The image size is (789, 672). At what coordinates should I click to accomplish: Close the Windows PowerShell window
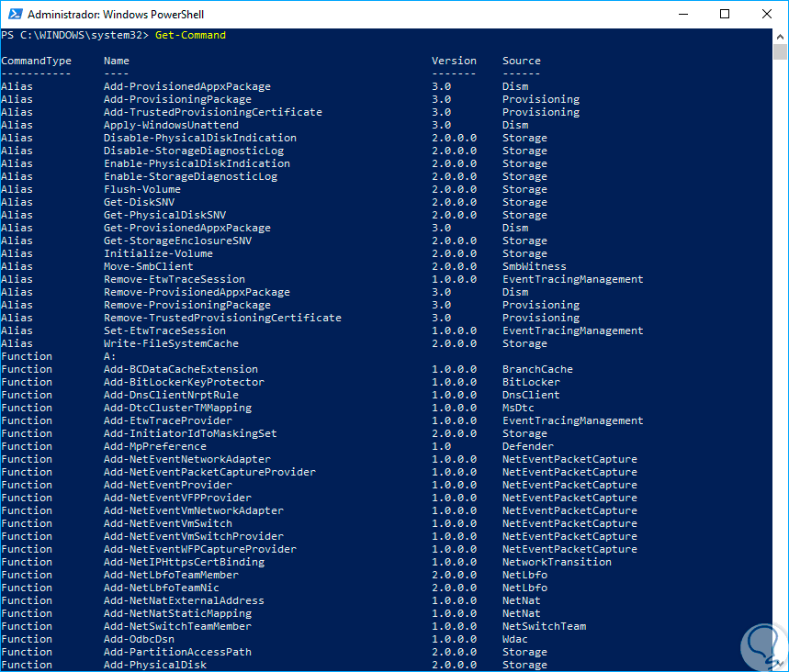(767, 14)
